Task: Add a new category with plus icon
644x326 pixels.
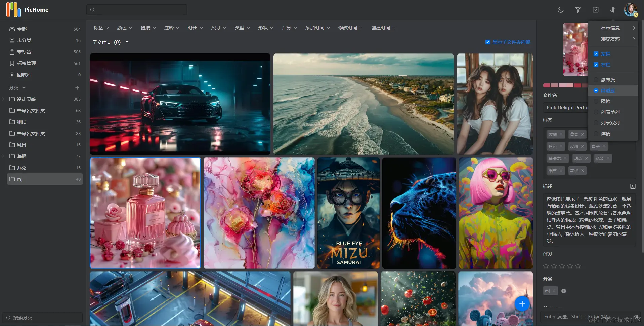Action: click(77, 88)
